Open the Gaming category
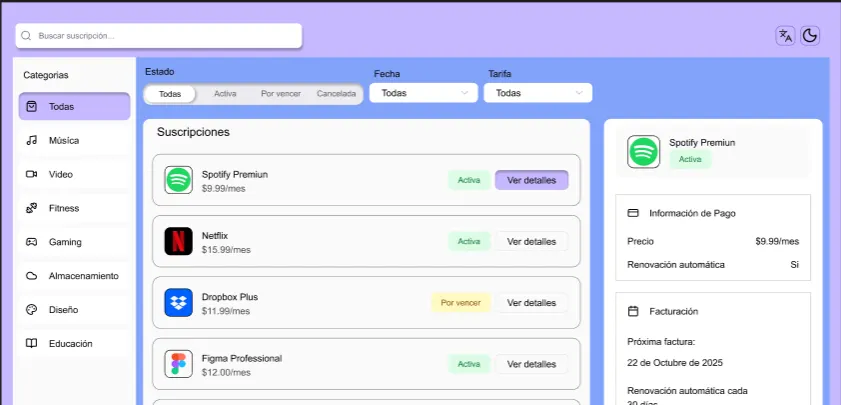The height and width of the screenshot is (405, 841). coord(74,243)
